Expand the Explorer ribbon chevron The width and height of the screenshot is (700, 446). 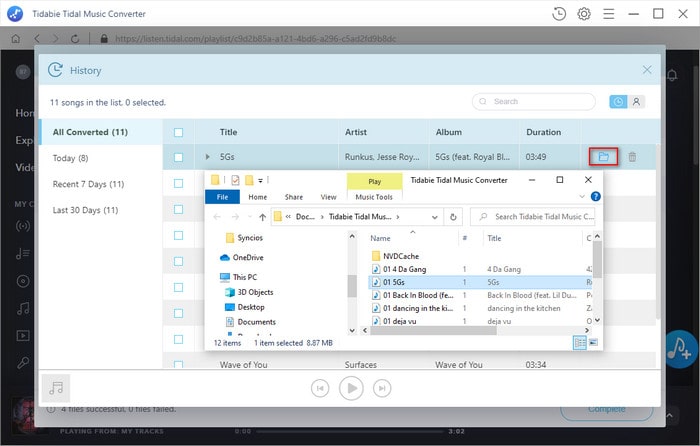(x=582, y=196)
